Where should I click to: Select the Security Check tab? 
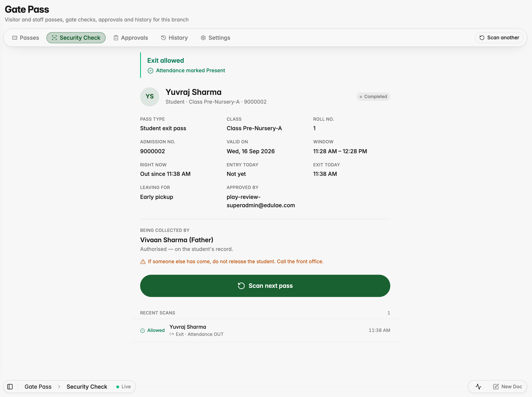76,38
